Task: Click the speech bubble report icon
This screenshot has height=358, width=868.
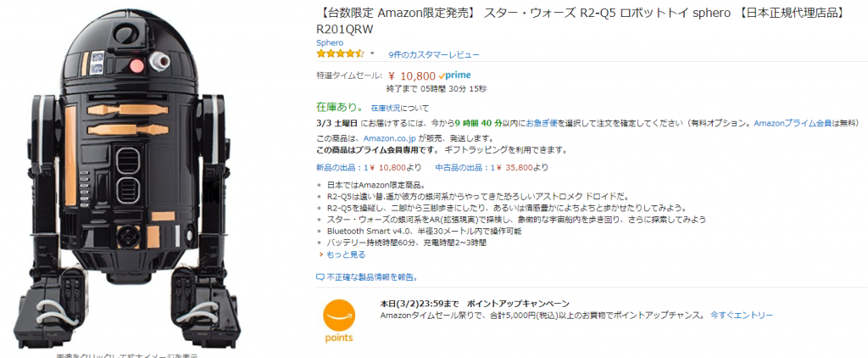Action: click(x=320, y=277)
